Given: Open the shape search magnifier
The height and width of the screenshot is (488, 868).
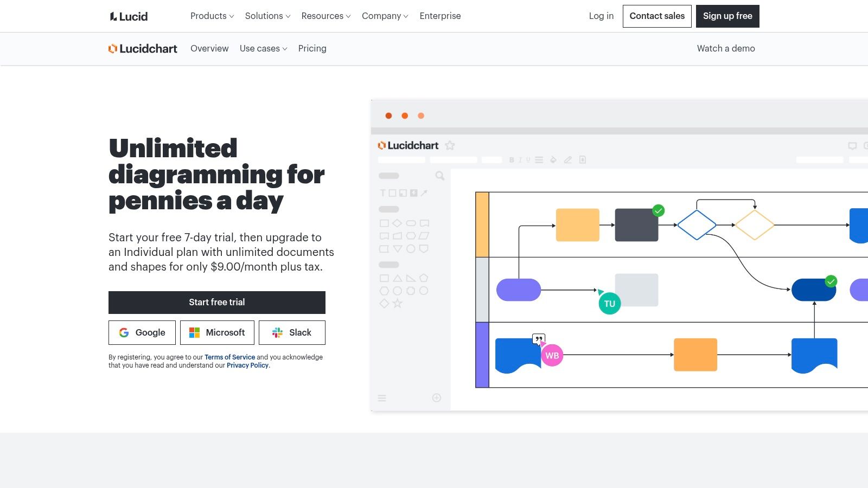Looking at the screenshot, I should [440, 176].
